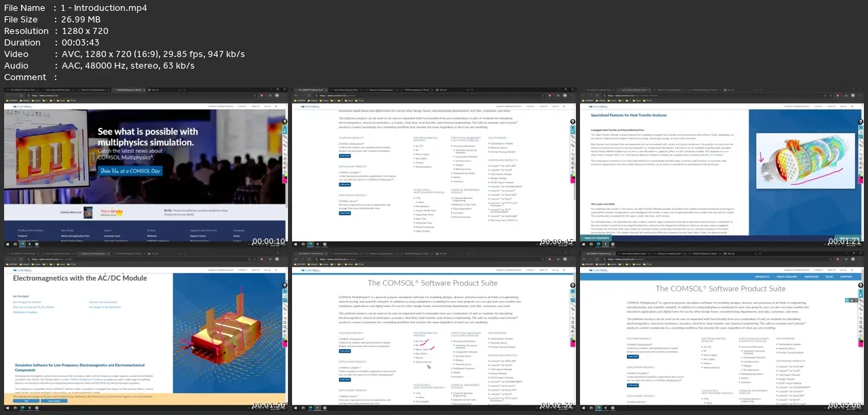Image resolution: width=868 pixels, height=415 pixels.
Task: Open the thumbnail stamped 00:01:21
Action: pos(721,167)
